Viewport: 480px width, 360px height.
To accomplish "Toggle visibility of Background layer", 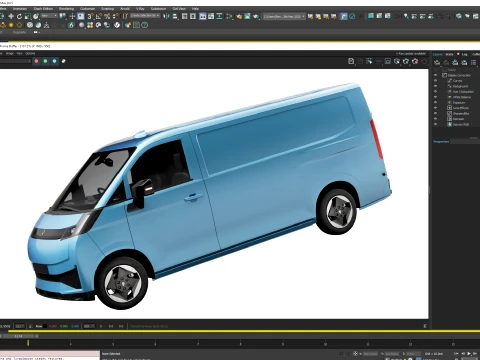I will [435, 86].
